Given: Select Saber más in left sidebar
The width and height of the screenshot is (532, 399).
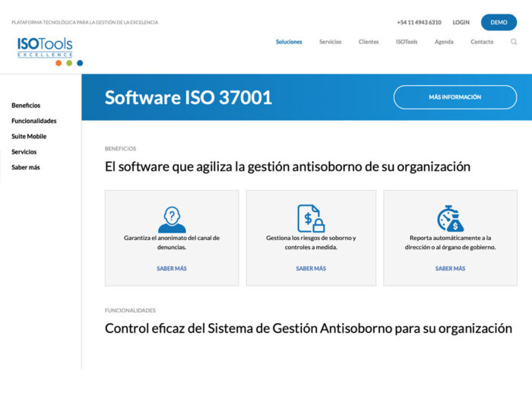Looking at the screenshot, I should [x=25, y=167].
